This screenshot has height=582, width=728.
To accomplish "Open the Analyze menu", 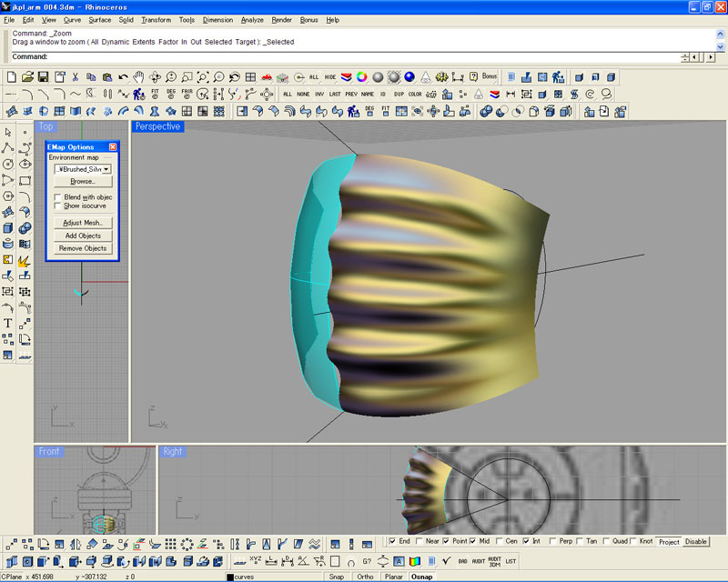I will click(x=252, y=20).
